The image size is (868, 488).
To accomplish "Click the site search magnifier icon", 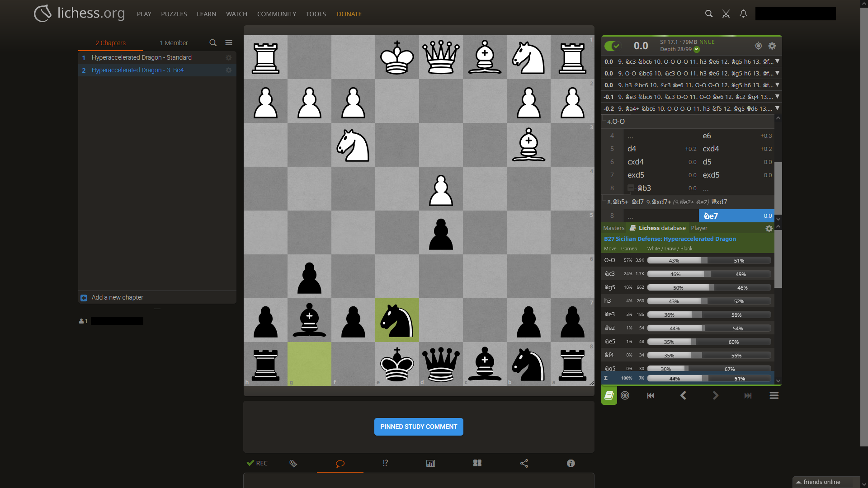I will point(709,14).
